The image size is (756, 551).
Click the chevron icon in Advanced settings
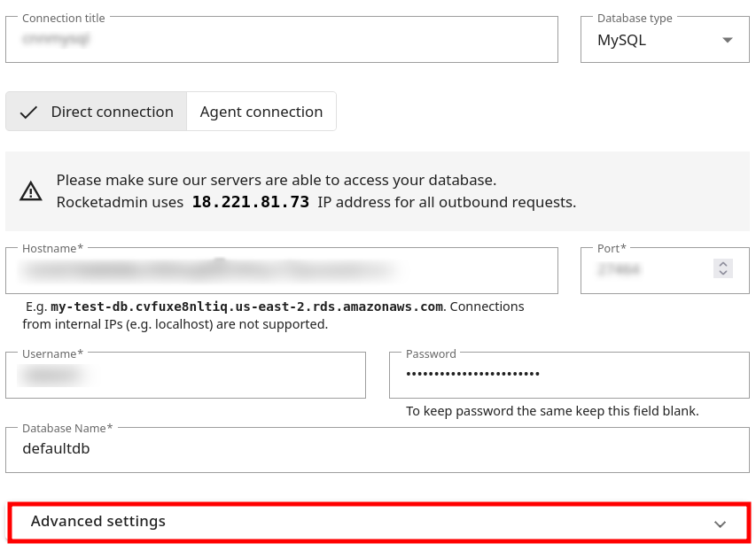(720, 524)
